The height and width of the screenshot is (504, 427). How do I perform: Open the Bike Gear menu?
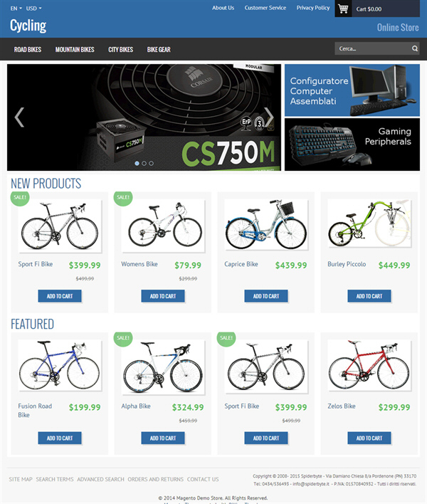(159, 50)
